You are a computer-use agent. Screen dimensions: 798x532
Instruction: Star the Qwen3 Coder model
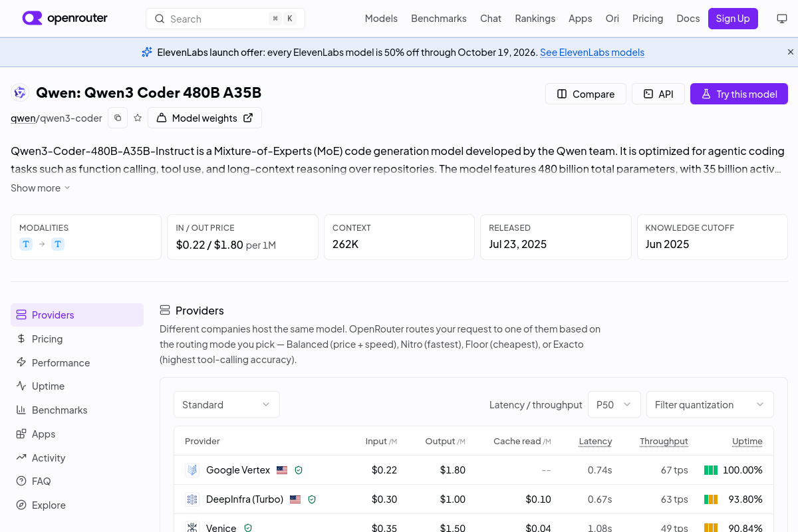point(138,118)
